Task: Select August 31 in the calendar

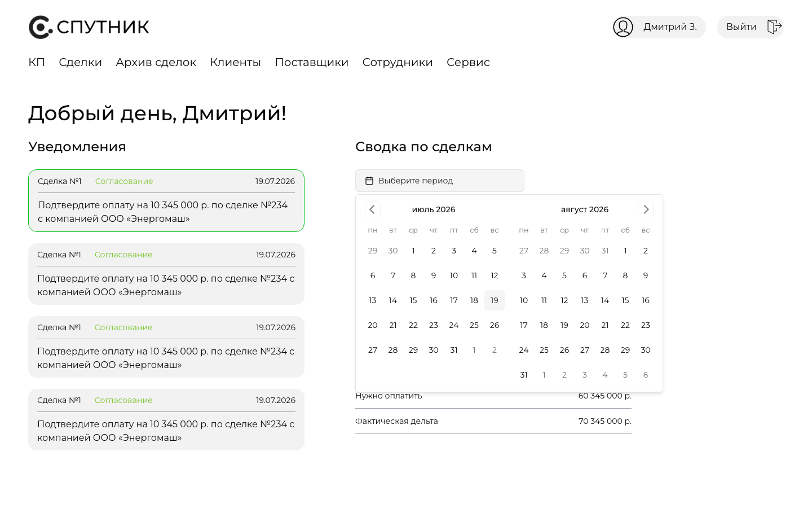Action: (524, 375)
